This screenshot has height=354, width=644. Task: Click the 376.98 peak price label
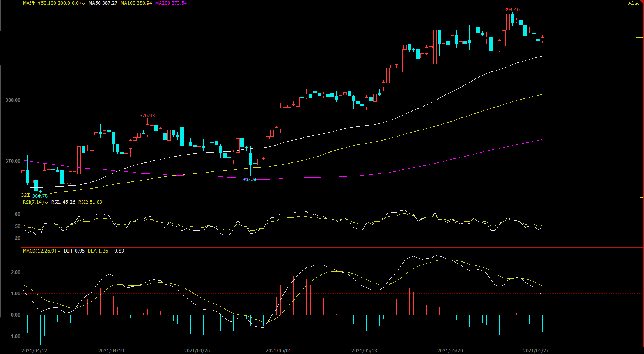tap(147, 116)
